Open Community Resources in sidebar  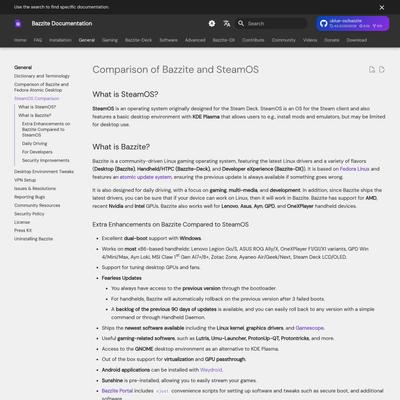pyautogui.click(x=37, y=205)
